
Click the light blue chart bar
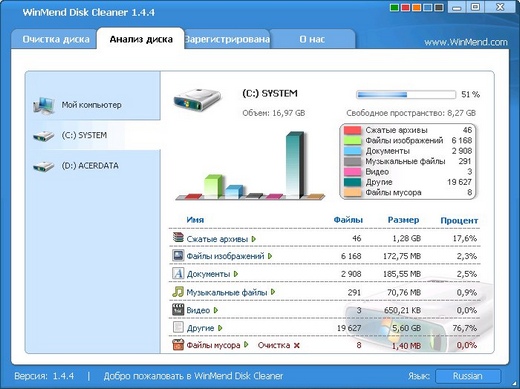coord(234,192)
